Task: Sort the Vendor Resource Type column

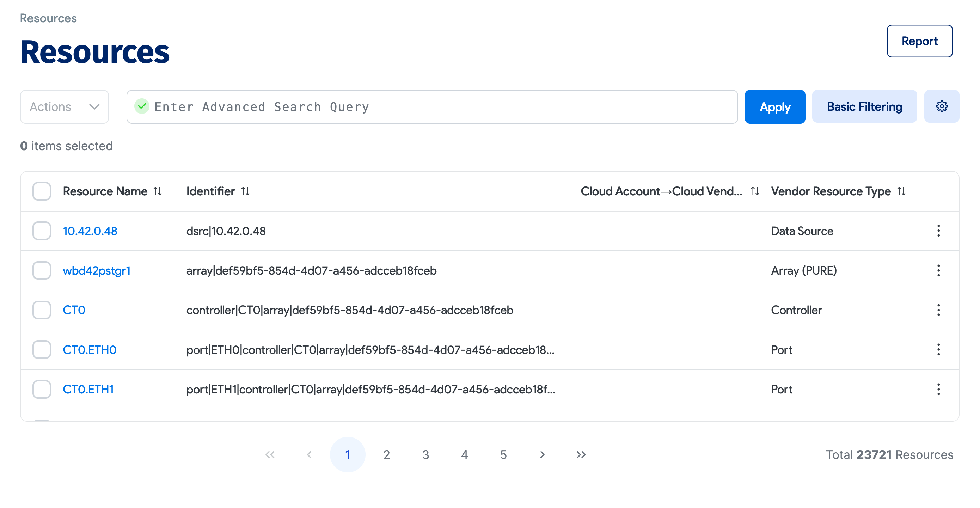Action: (900, 191)
